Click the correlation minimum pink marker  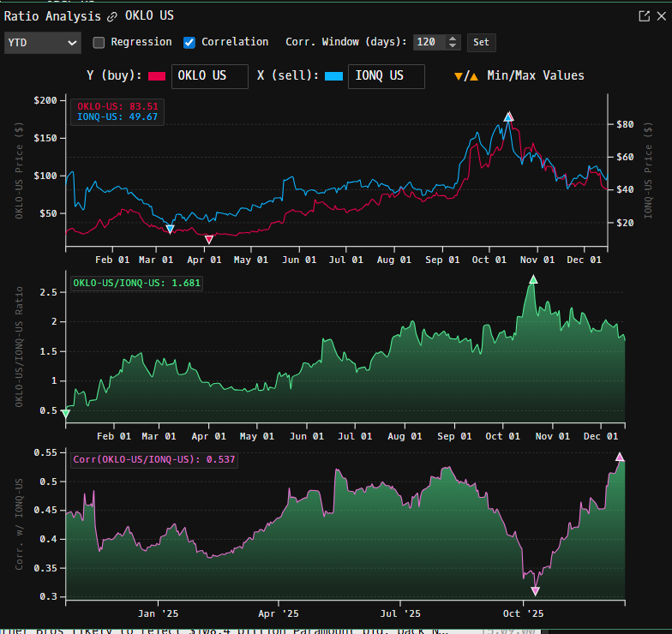(535, 591)
